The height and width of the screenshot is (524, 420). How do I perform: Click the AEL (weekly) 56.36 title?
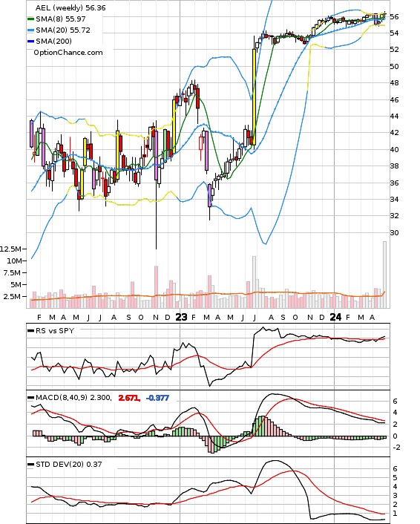click(x=70, y=7)
